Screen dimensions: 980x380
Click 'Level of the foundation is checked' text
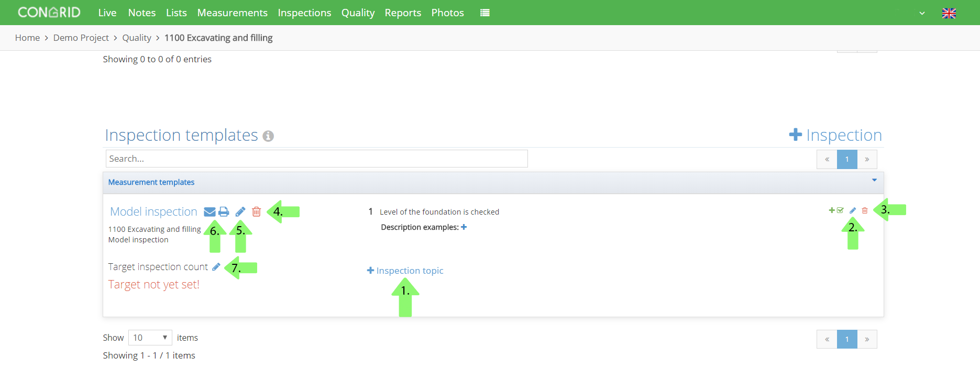(439, 212)
